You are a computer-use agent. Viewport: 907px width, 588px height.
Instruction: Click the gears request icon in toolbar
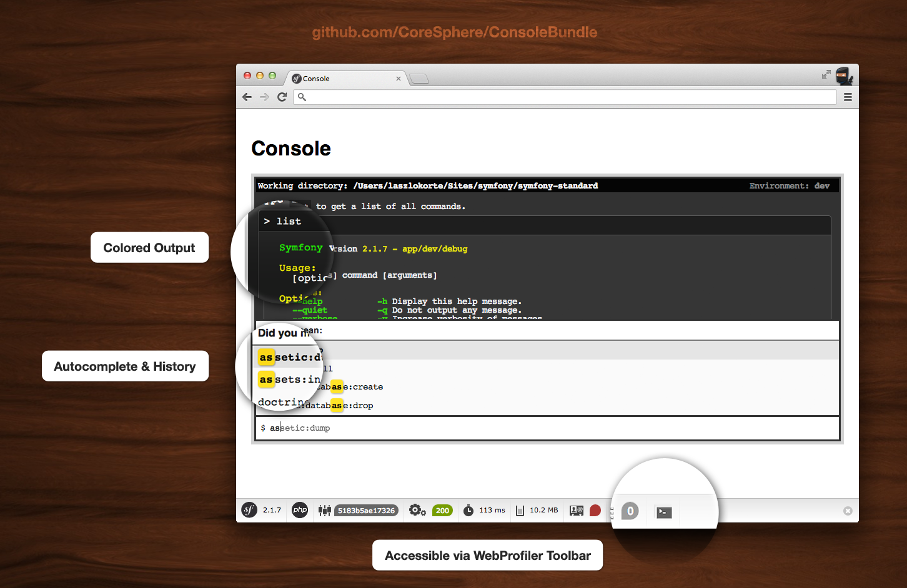417,510
